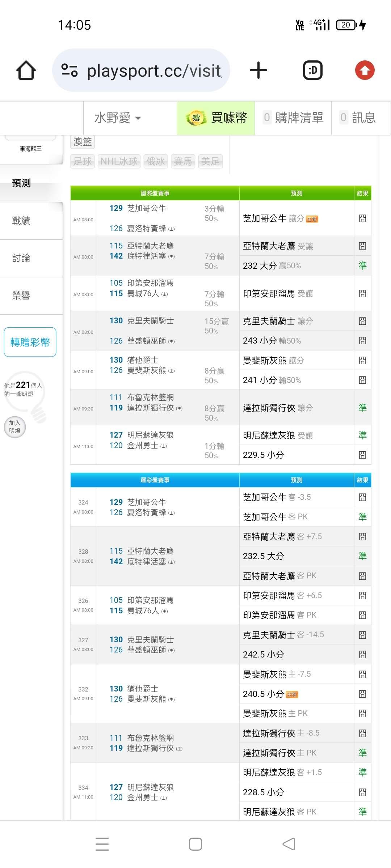Open the 購牌清單 purchase list
Screen dimensions: 391x868
(x=293, y=118)
